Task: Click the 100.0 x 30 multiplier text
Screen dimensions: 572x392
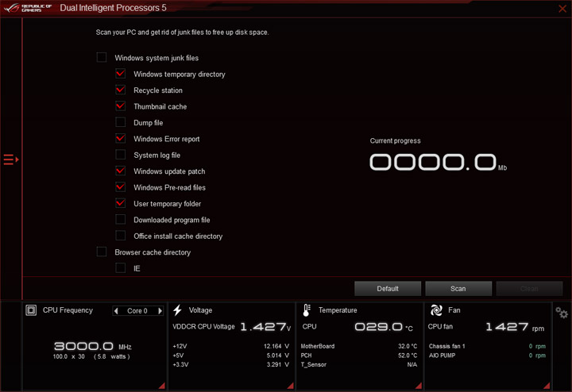Action: tap(69, 356)
